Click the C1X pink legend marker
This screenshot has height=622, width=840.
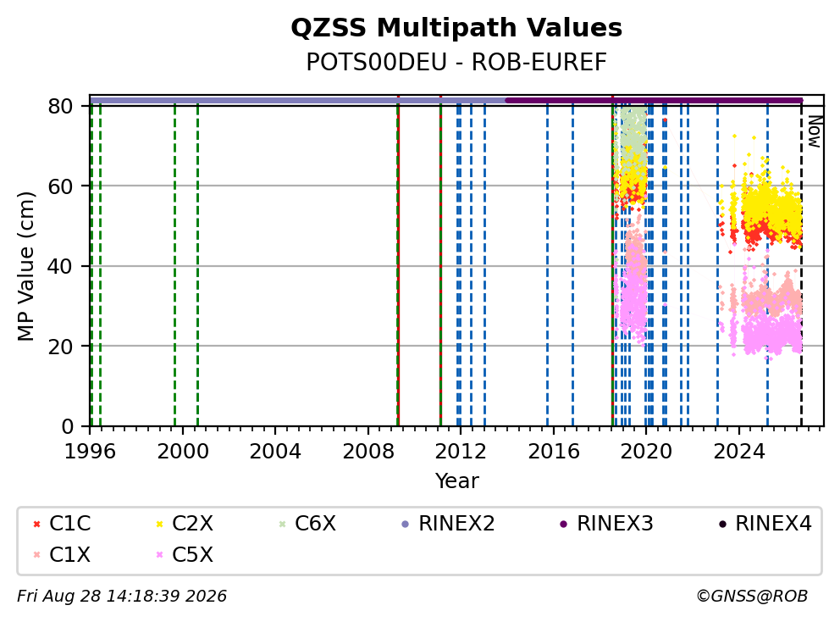point(36,555)
